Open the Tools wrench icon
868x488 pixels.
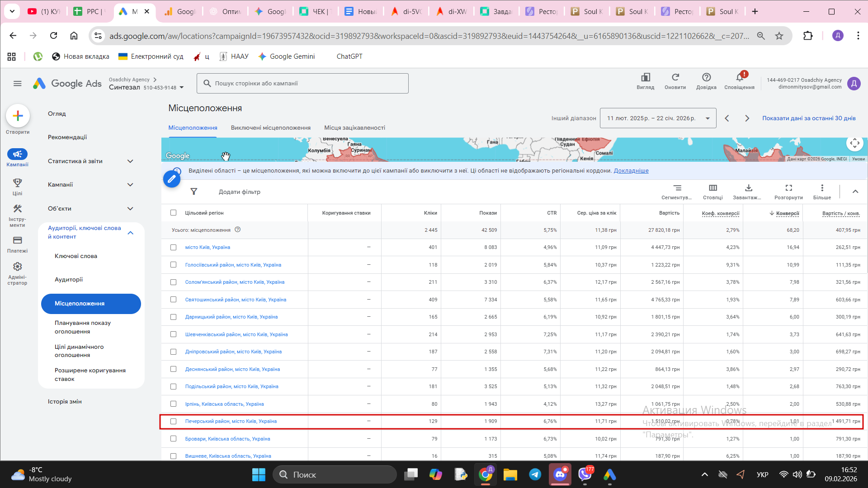pos(17,209)
